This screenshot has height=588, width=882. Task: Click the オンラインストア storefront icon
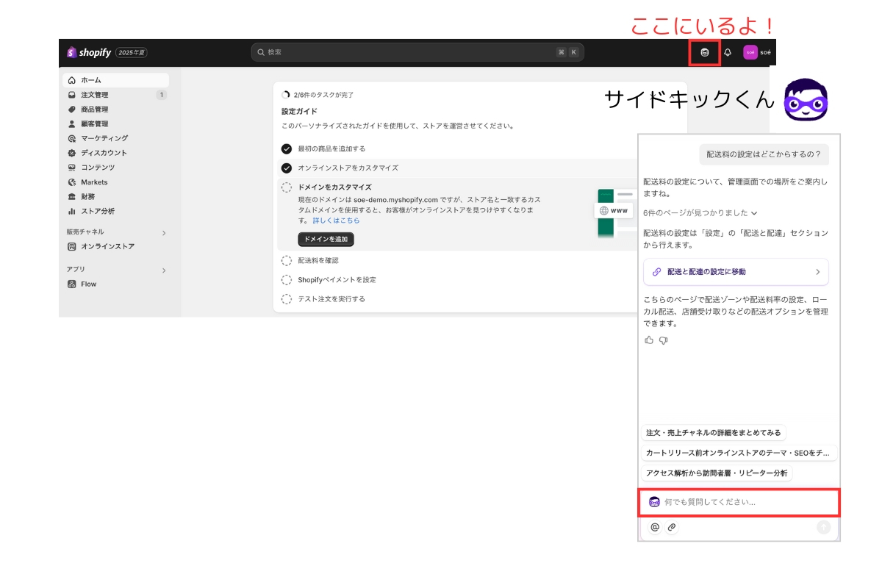(x=72, y=247)
